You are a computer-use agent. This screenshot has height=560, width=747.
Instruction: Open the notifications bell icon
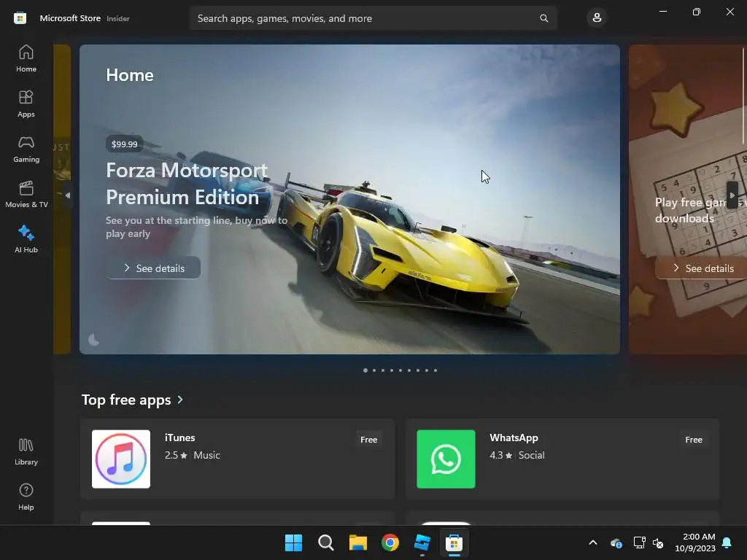point(727,542)
